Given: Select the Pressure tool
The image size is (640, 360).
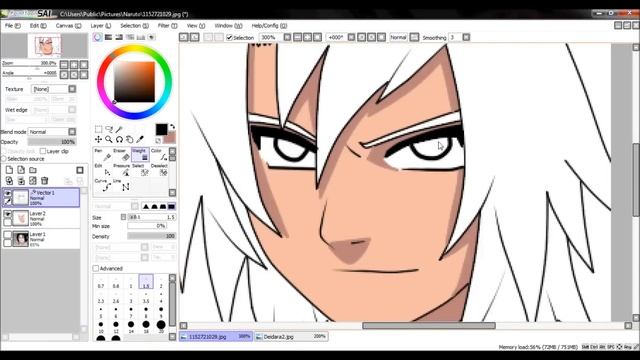Looking at the screenshot, I should [x=122, y=170].
